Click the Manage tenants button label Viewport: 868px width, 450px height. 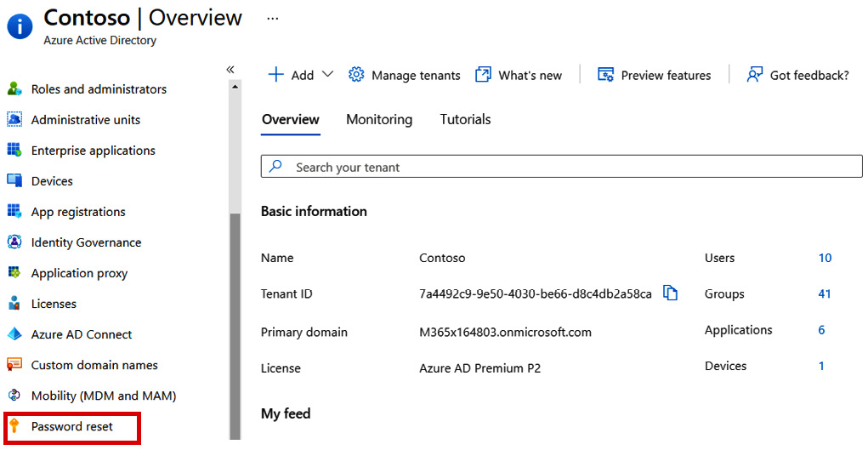click(x=416, y=76)
